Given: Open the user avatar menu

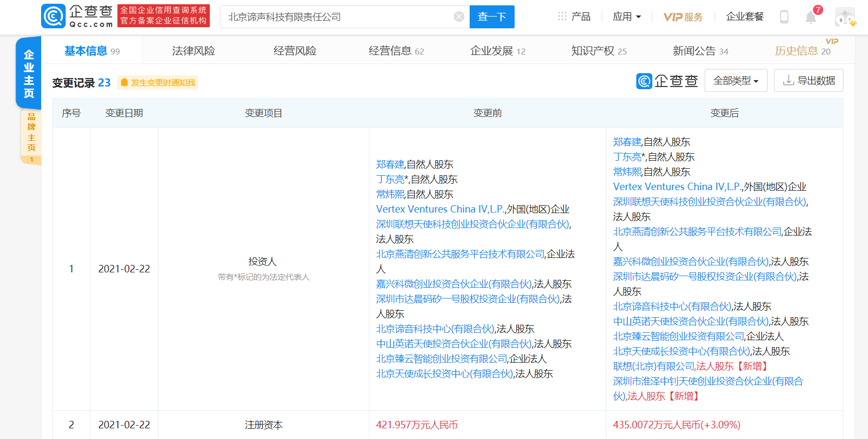Looking at the screenshot, I should [x=845, y=17].
